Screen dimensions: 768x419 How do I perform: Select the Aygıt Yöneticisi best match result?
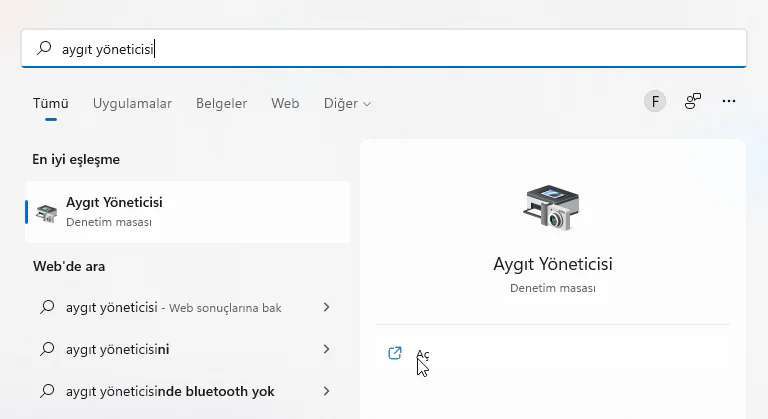click(x=188, y=212)
